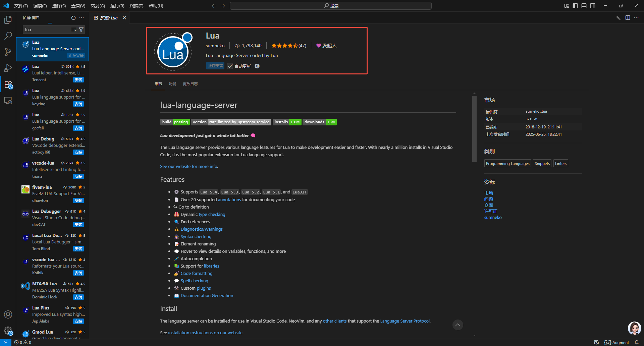
Task: Open the 终端(T) menu
Action: pyautogui.click(x=137, y=6)
